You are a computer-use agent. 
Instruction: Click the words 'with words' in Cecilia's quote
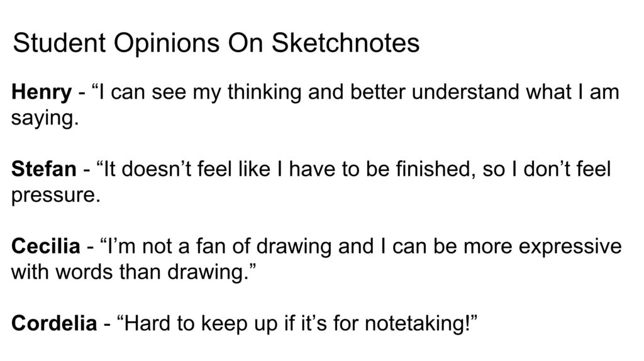coord(62,272)
